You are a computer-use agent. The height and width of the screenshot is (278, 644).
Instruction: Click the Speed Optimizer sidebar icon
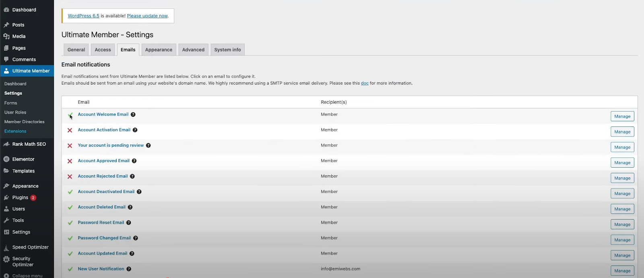pyautogui.click(x=6, y=247)
